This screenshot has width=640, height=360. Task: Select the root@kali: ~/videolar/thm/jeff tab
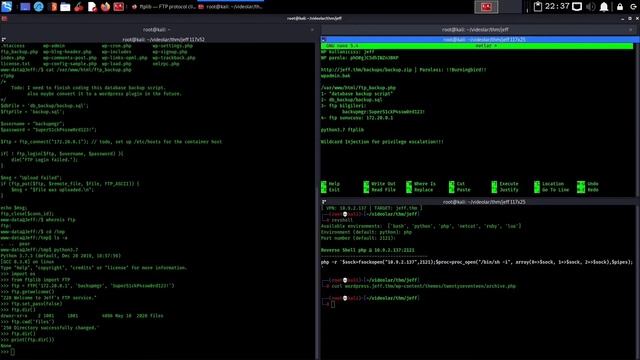(476, 29)
